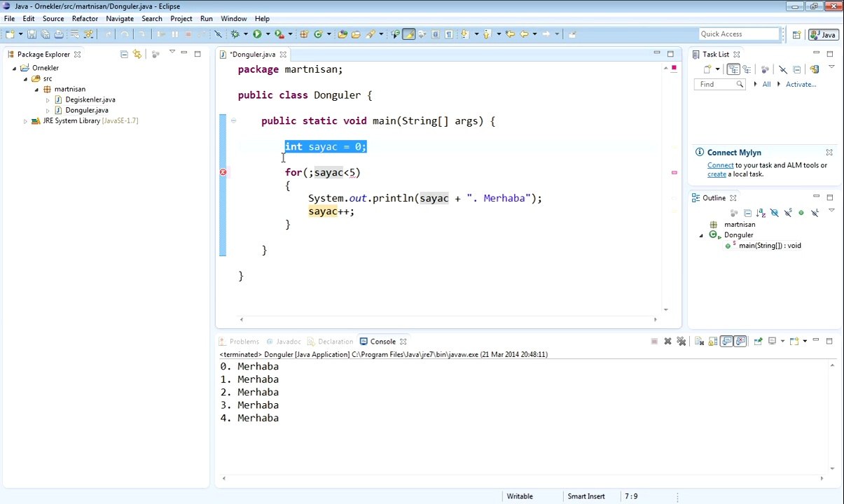This screenshot has width=844, height=504.
Task: Toggle Scroll Lock in Console toolbar
Action: click(x=713, y=341)
